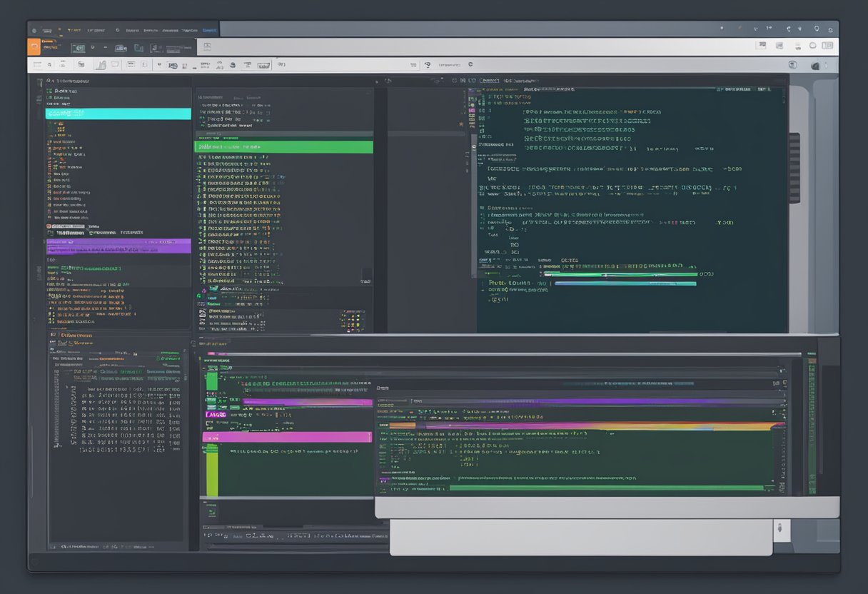
Task: Click the round dark icon at the third toolbar row's right end
Action: [x=816, y=66]
